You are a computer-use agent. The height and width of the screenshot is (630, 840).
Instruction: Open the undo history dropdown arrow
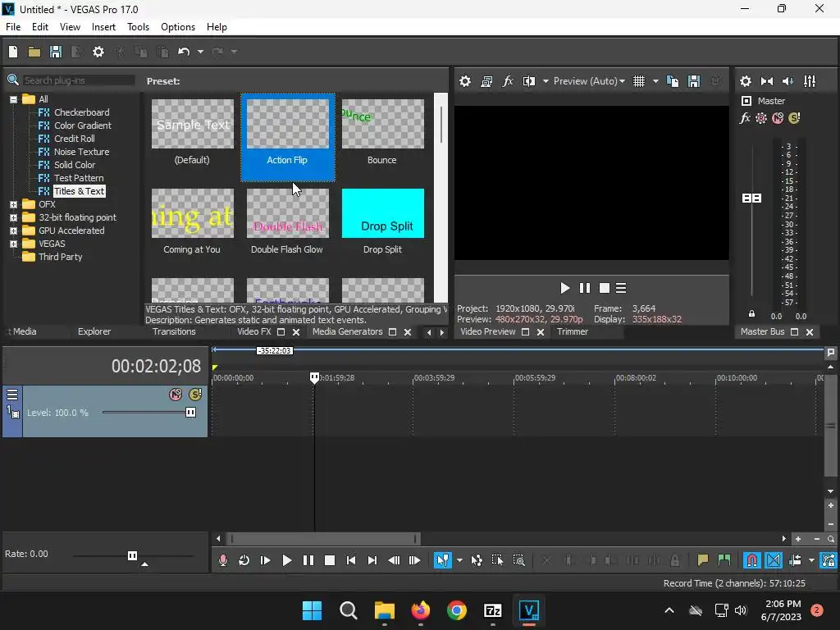coord(200,52)
